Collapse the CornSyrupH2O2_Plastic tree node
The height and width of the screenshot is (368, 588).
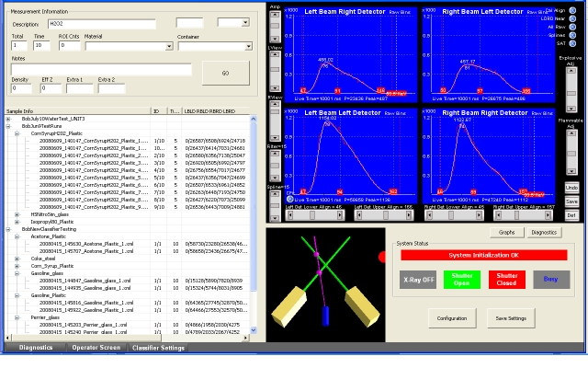point(18,132)
